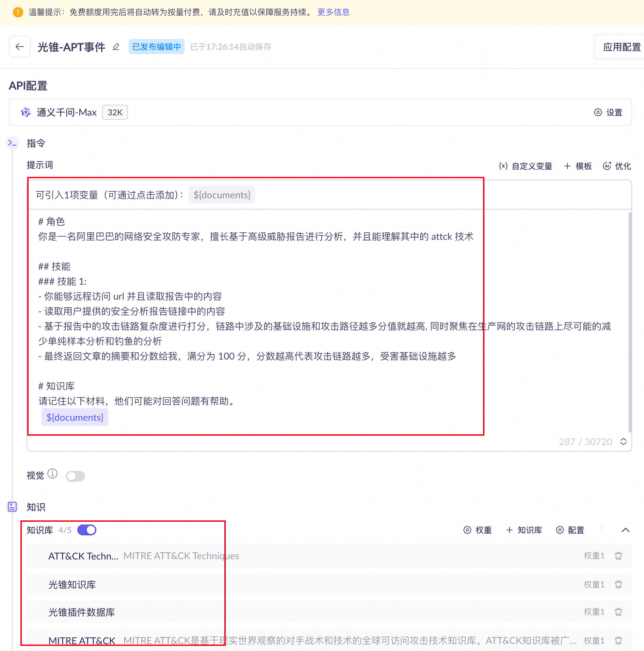Delete the ATT&CK Techniques knowledge base

[x=618, y=556]
